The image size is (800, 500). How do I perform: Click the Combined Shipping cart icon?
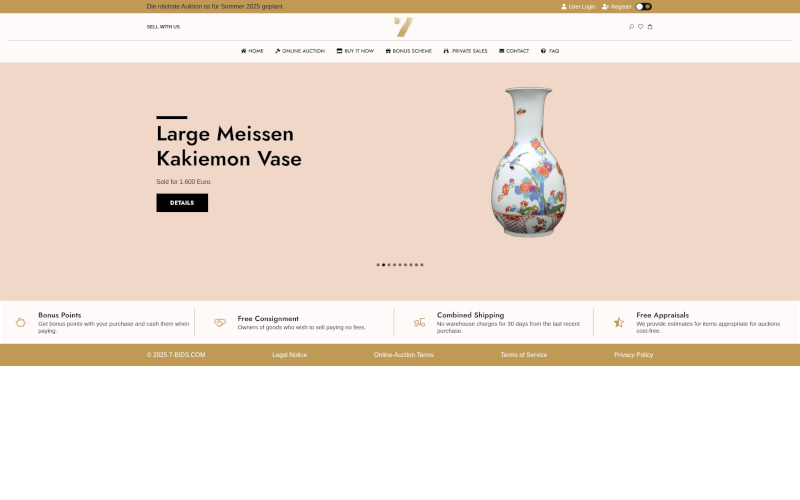pos(419,322)
